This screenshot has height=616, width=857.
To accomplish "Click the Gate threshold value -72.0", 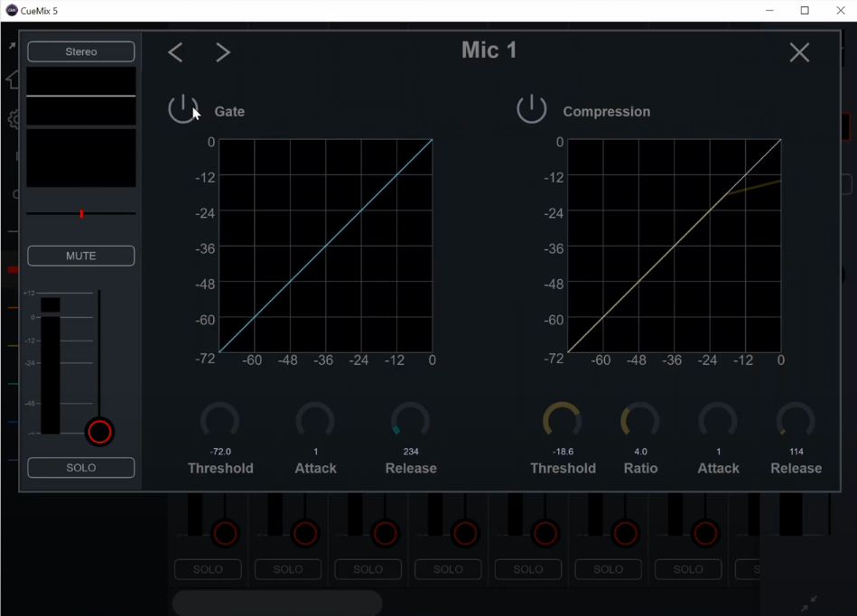I will (220, 452).
